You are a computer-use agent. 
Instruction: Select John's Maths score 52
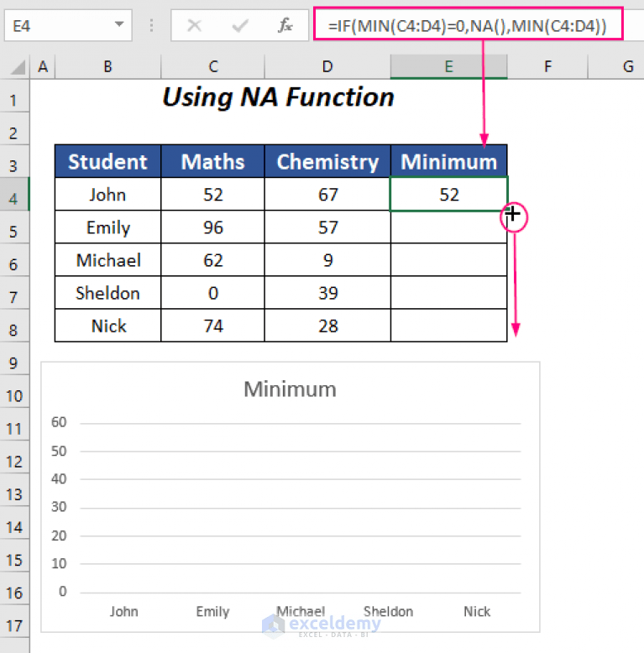click(x=213, y=195)
